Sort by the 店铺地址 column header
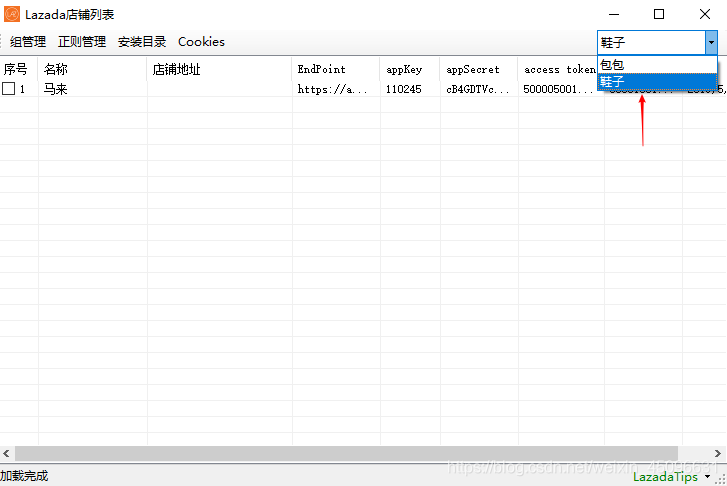 click(x=219, y=69)
